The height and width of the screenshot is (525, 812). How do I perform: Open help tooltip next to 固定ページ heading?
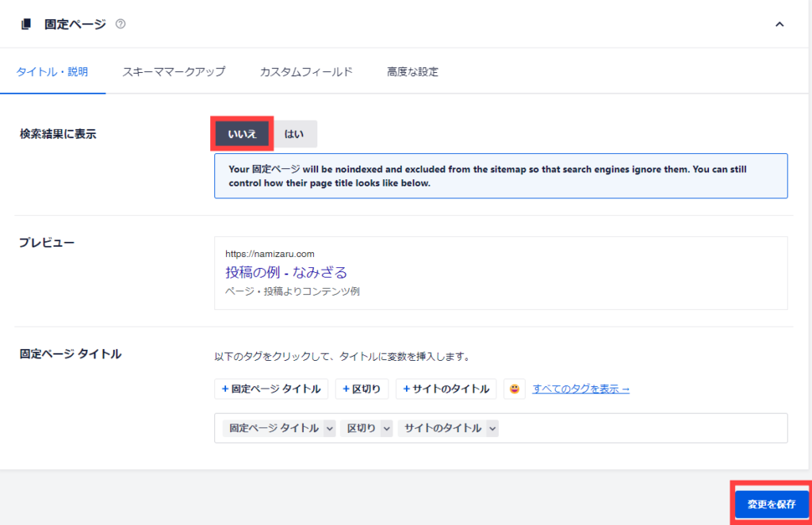[x=121, y=24]
